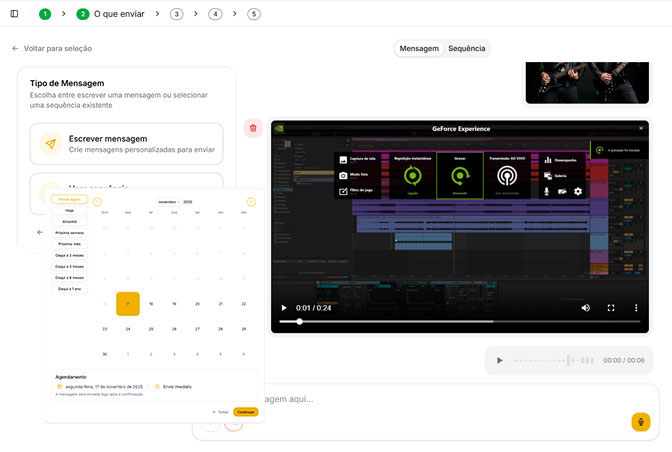The image size is (672, 452).
Task: Pick day 27 in the calendar
Action: click(197, 329)
